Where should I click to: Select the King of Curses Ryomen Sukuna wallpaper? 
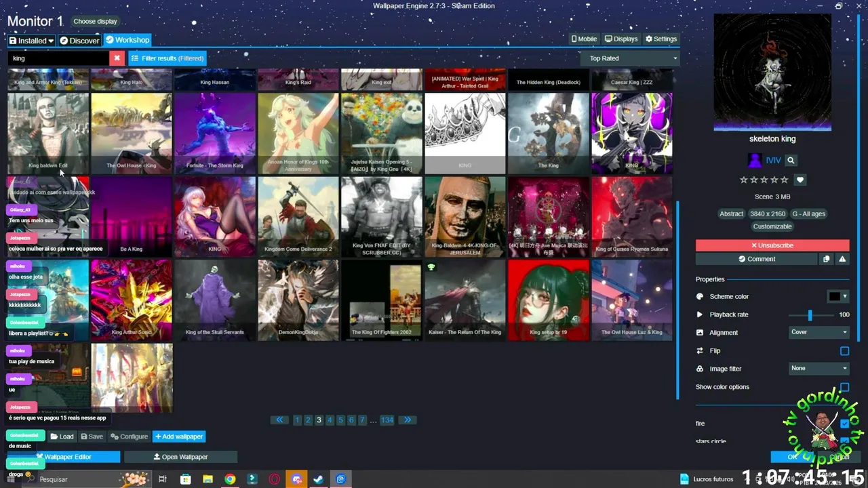coord(632,217)
